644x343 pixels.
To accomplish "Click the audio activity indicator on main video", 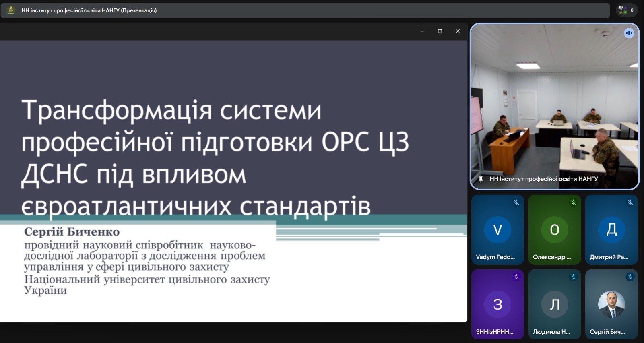I will click(x=629, y=33).
